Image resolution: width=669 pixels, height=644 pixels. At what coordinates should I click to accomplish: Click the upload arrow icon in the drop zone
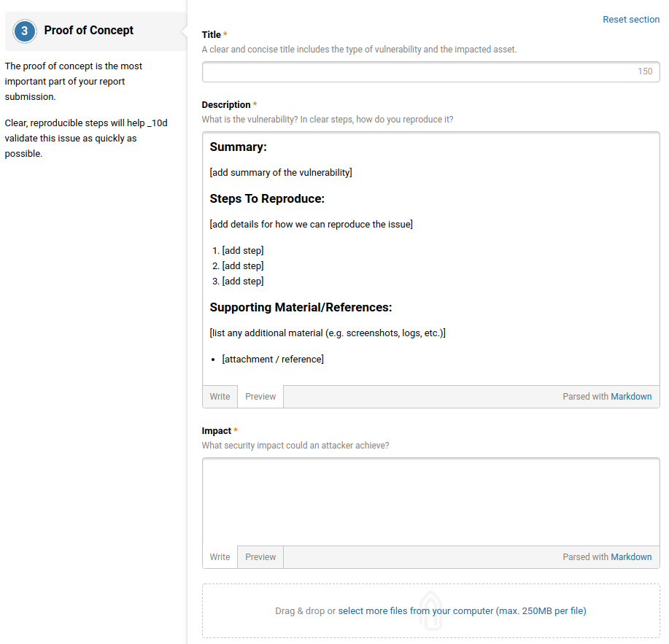[430, 611]
